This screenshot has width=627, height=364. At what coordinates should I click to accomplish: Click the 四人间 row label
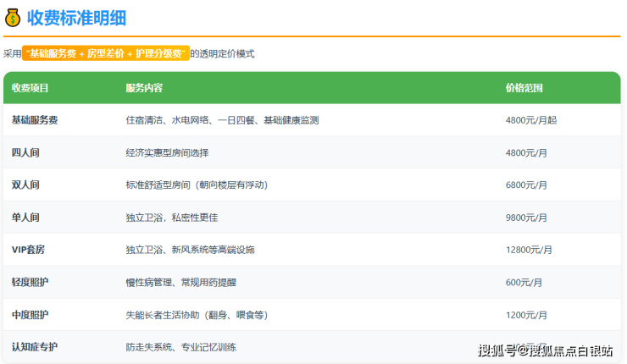25,152
